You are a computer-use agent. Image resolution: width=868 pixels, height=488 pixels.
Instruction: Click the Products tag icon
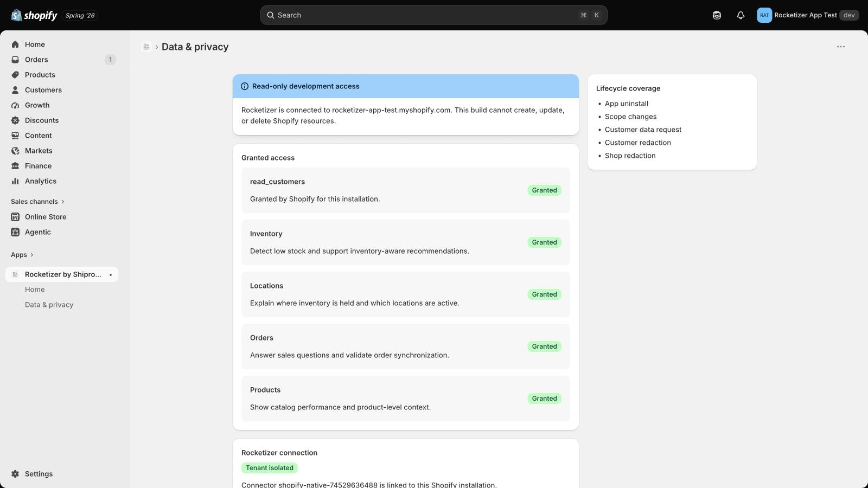click(15, 75)
